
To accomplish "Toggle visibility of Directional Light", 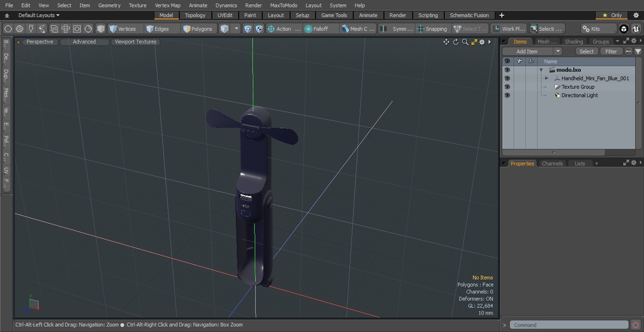I will [x=507, y=95].
